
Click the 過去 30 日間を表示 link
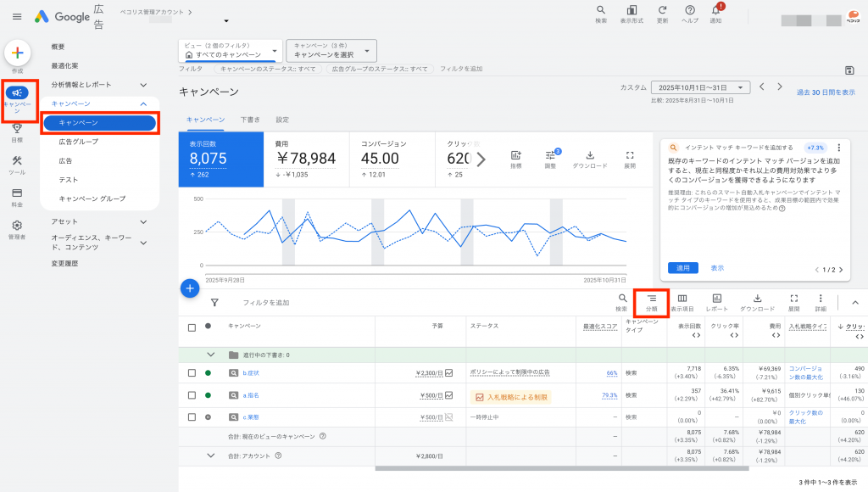[x=825, y=92]
